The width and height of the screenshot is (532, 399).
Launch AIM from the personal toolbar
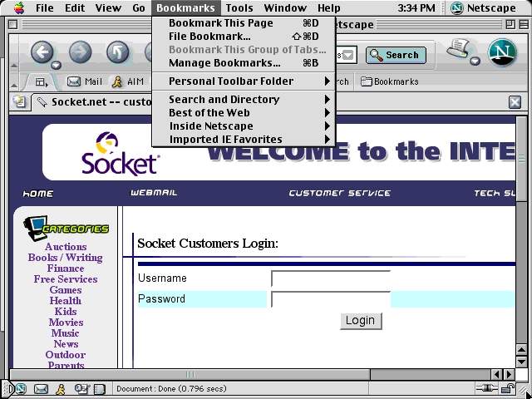point(127,81)
